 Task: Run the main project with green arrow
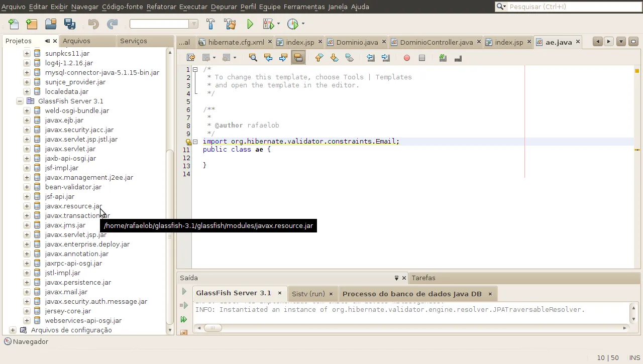click(250, 24)
